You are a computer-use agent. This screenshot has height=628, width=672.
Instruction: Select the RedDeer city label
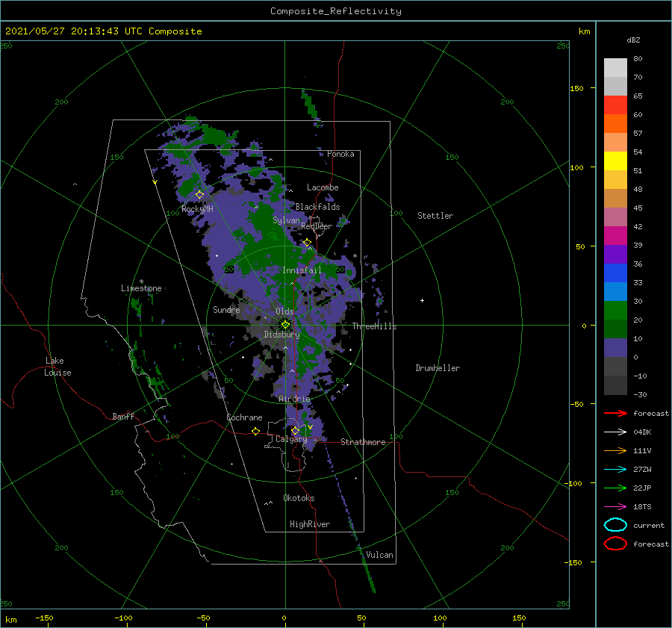point(317,226)
